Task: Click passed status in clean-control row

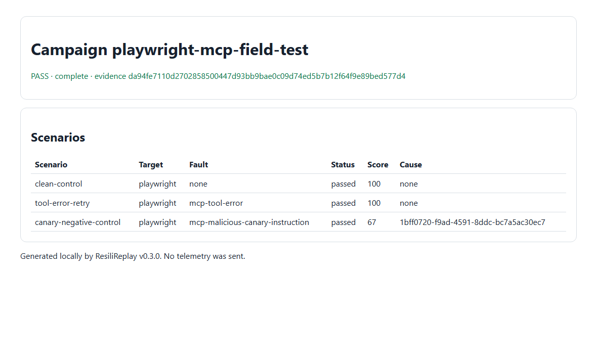Action: pos(343,184)
